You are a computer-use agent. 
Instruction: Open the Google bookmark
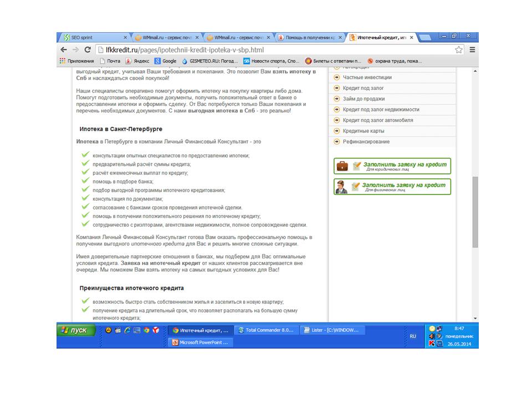point(165,61)
